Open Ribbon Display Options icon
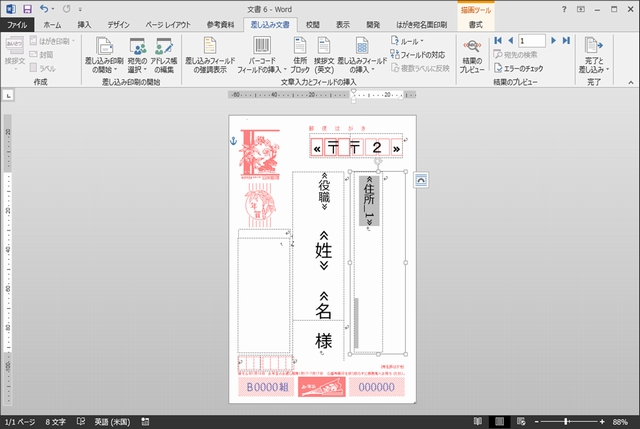The image size is (640, 429). [581, 9]
